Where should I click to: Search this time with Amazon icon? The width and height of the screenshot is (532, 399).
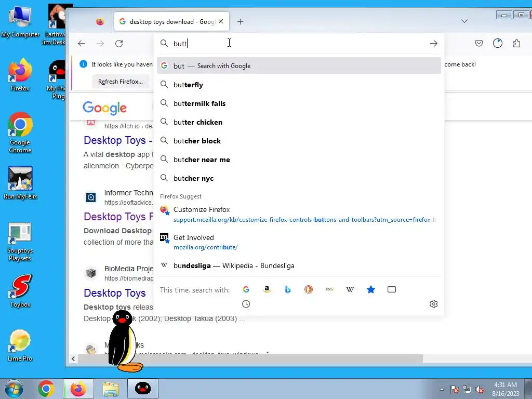tap(267, 289)
